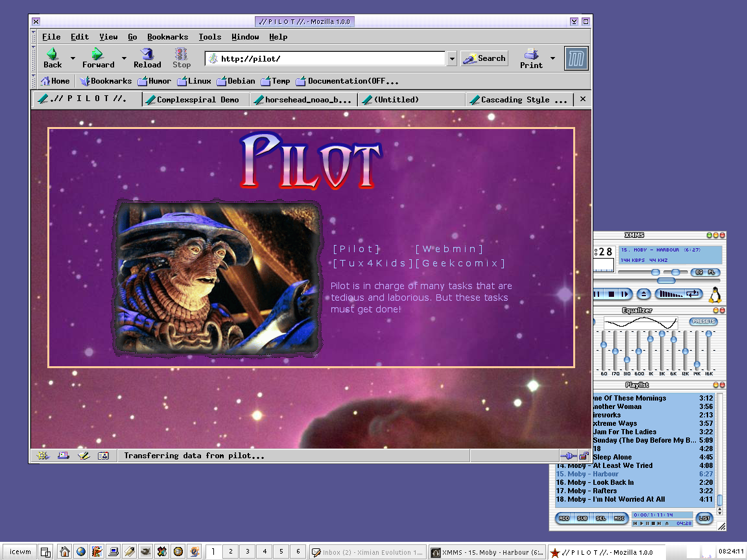Open the Address Book icon in status bar
The image size is (747, 560).
coord(103,456)
